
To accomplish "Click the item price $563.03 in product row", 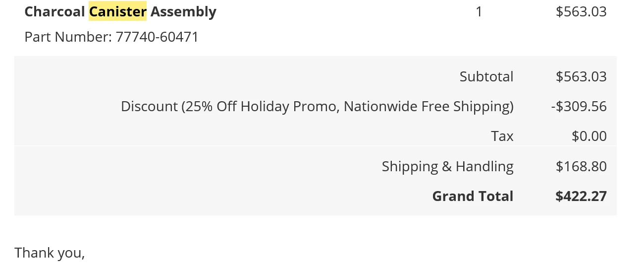I will (581, 11).
